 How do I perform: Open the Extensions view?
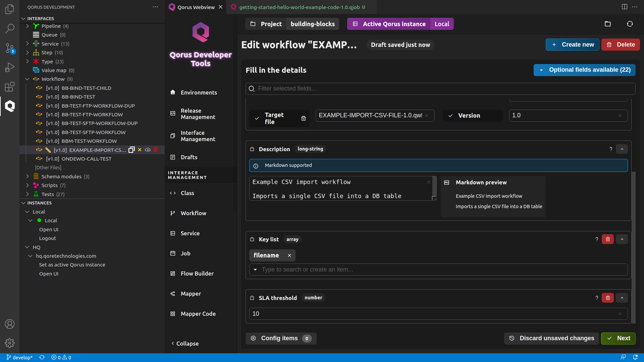10,87
